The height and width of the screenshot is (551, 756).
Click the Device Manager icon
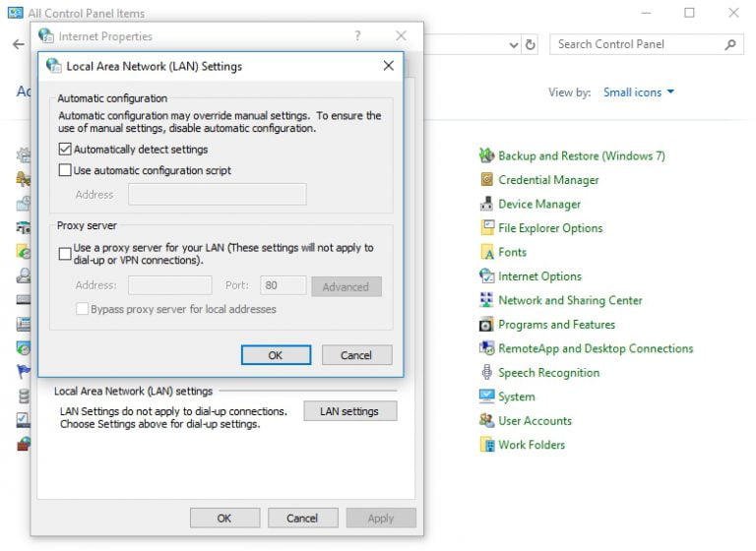(486, 204)
